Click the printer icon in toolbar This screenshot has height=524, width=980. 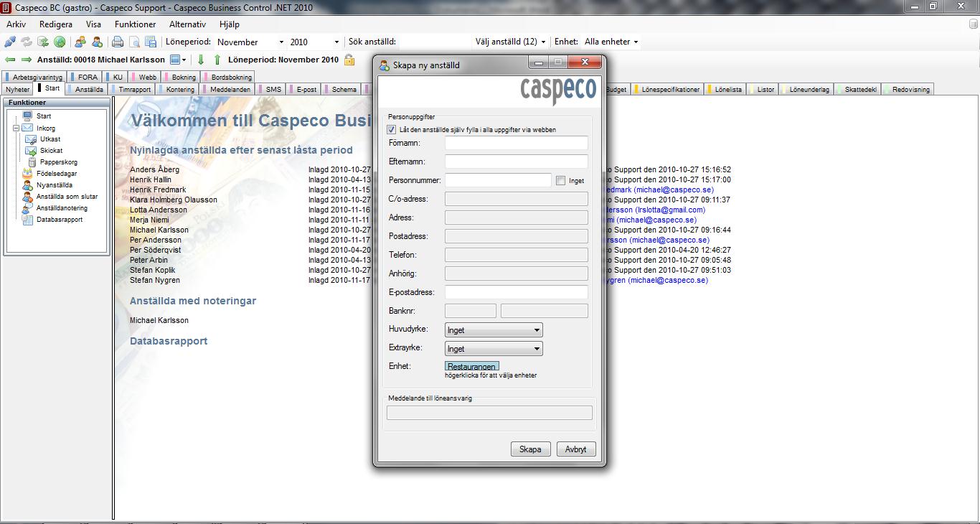click(x=118, y=42)
